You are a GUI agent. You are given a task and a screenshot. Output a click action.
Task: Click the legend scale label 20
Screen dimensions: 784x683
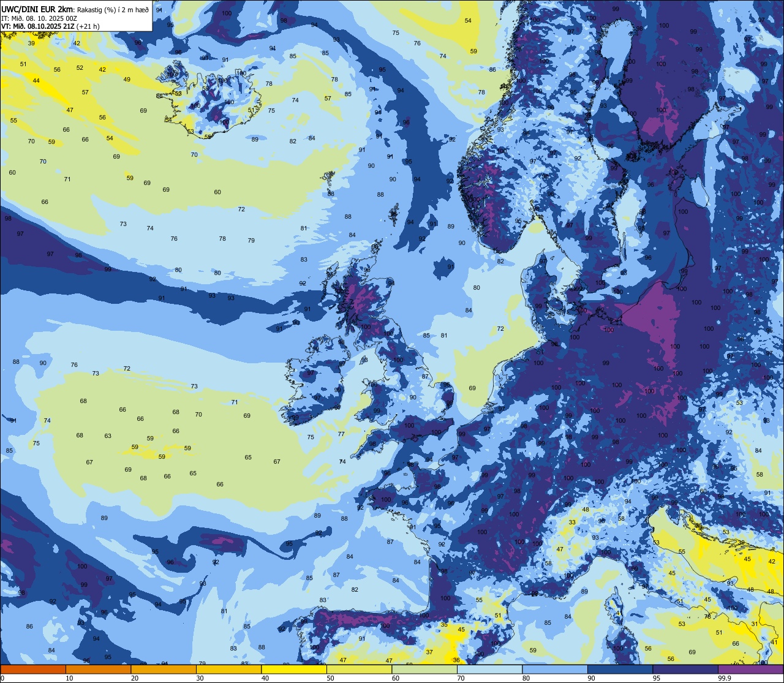(x=135, y=678)
